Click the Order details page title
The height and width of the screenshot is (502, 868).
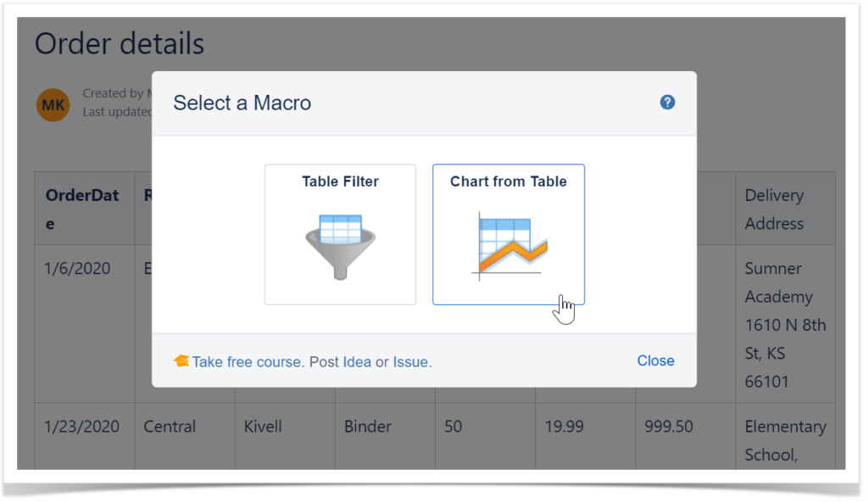click(119, 43)
